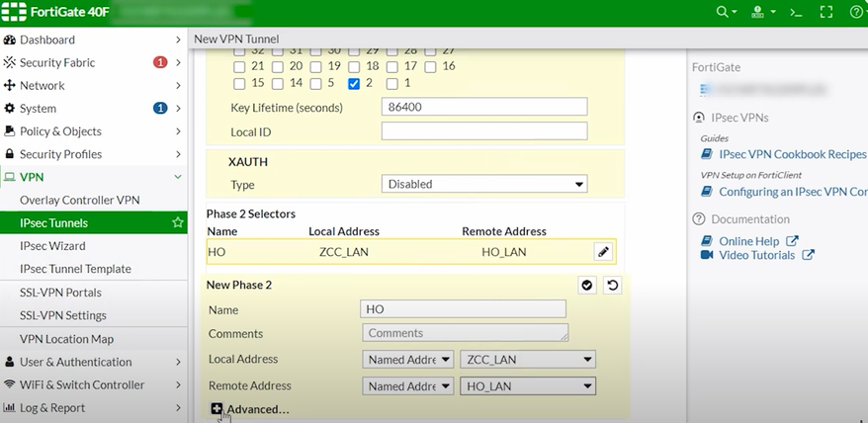Click the favorite star on IPsec Tunnels

(x=178, y=223)
